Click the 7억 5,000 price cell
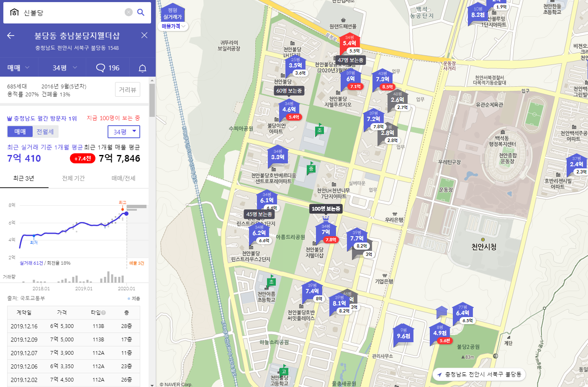The image size is (588, 387). coord(62,339)
